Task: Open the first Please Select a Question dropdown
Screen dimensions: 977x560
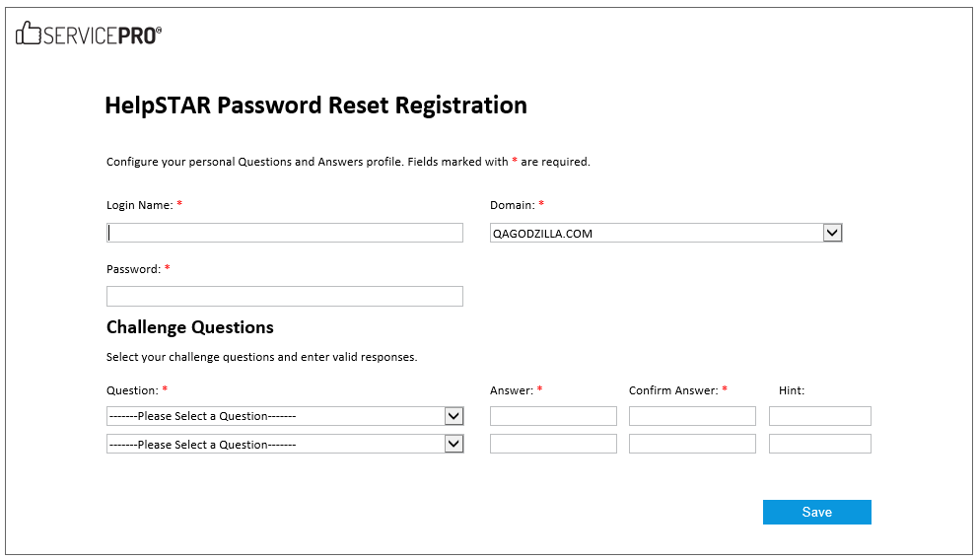Action: pyautogui.click(x=285, y=416)
